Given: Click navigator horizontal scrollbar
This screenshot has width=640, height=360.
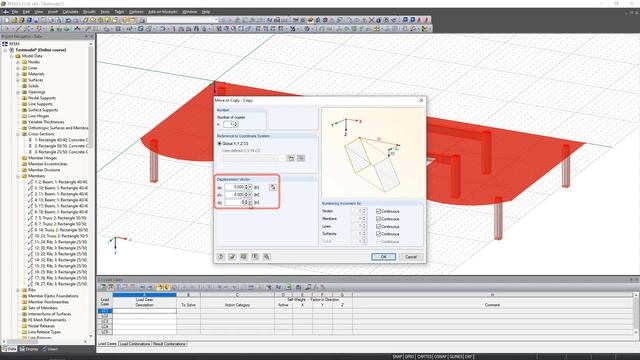Looking at the screenshot, I should pyautogui.click(x=45, y=342).
